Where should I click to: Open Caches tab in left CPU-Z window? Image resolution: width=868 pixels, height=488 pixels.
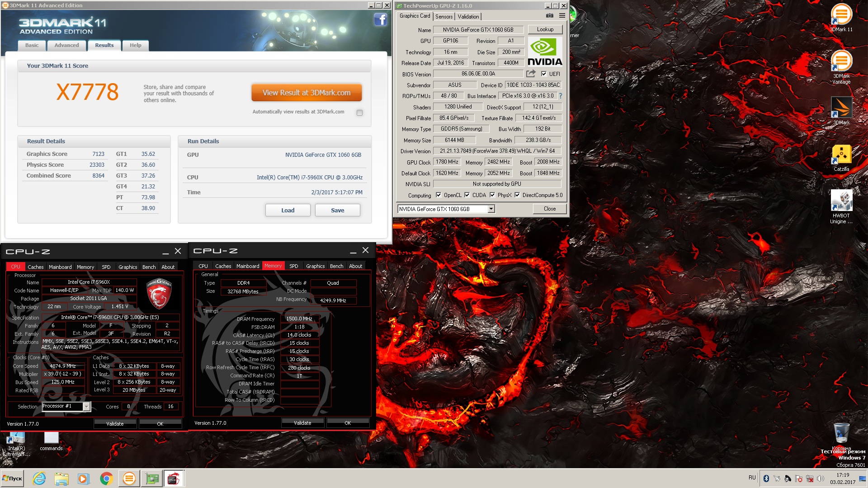pos(36,267)
